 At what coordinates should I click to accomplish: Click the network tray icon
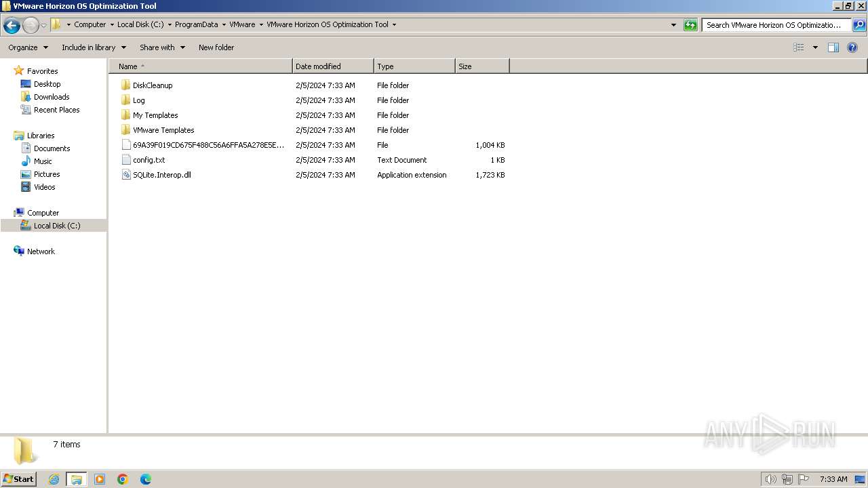787,479
